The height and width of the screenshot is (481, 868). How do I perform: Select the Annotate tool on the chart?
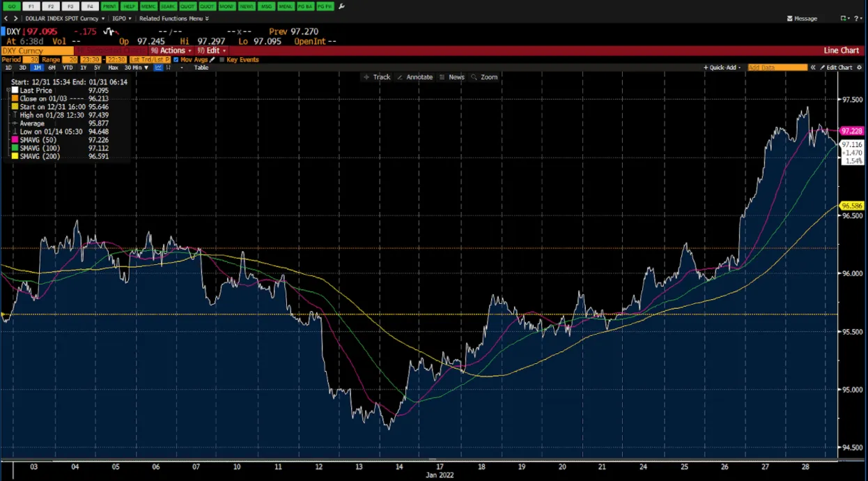pos(416,77)
